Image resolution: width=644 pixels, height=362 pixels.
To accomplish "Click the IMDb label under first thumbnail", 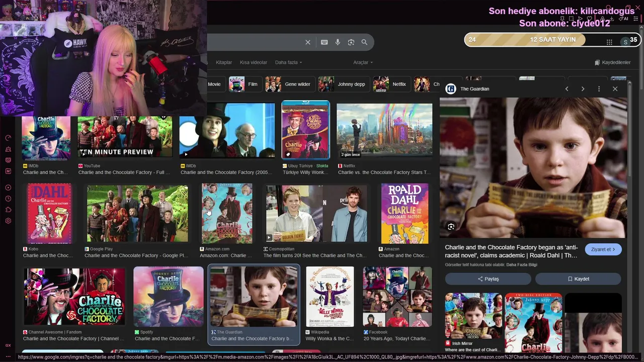I will coord(34,166).
